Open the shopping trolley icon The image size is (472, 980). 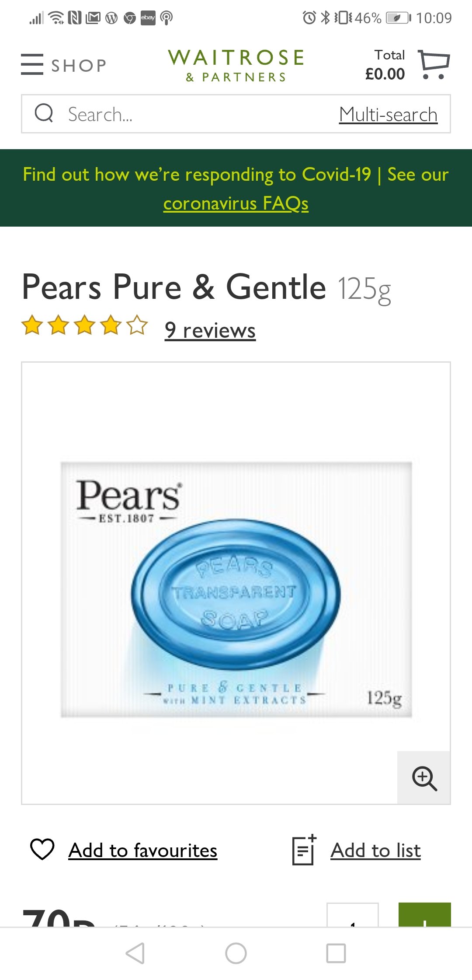(434, 64)
